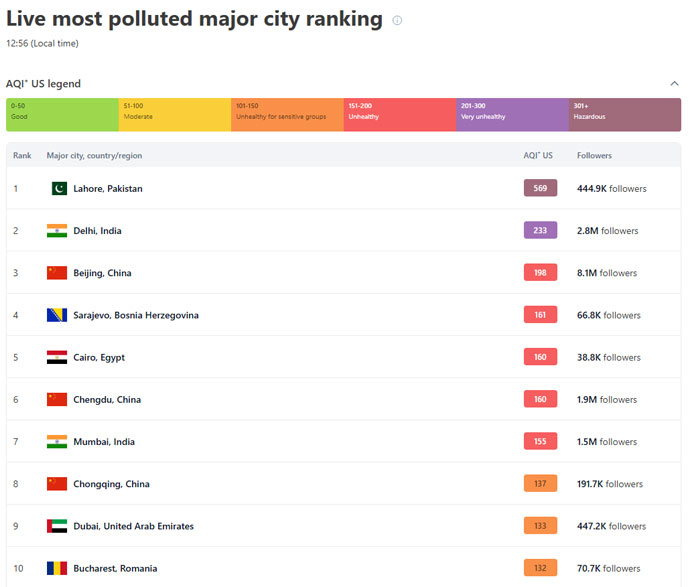Collapse the AQI US legend section
This screenshot has height=587, width=689.
coord(674,84)
